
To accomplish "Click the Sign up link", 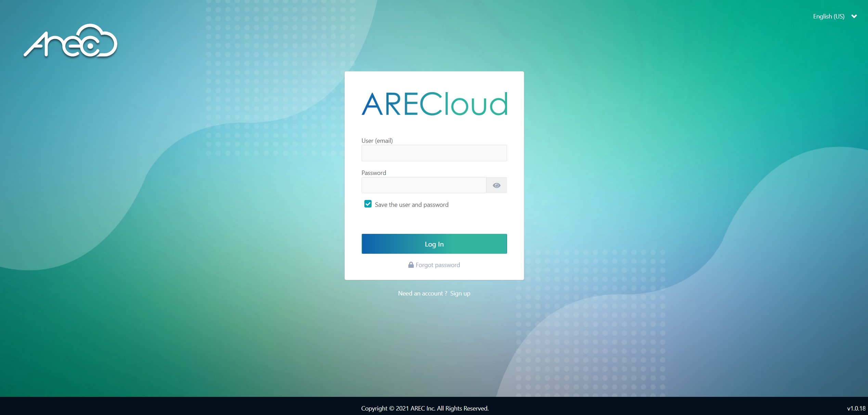I will pos(460,293).
